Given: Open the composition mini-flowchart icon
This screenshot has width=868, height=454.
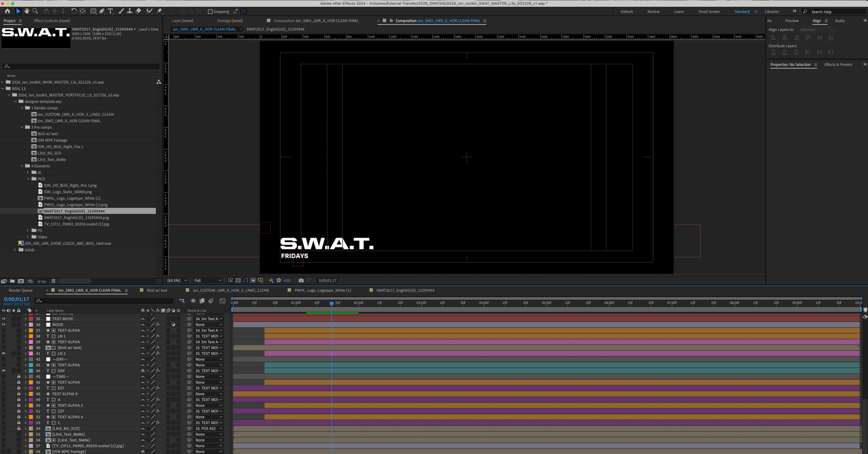Looking at the screenshot, I should pos(182,301).
